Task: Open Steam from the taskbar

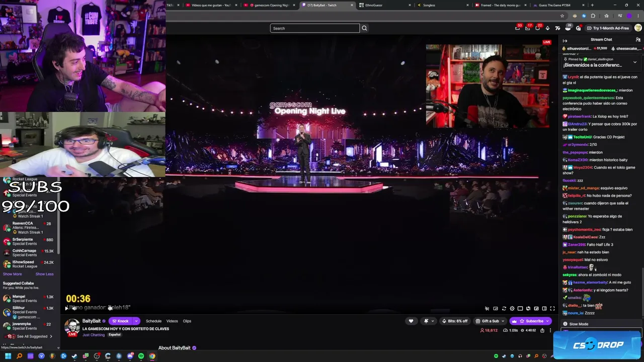Action: click(x=74, y=356)
